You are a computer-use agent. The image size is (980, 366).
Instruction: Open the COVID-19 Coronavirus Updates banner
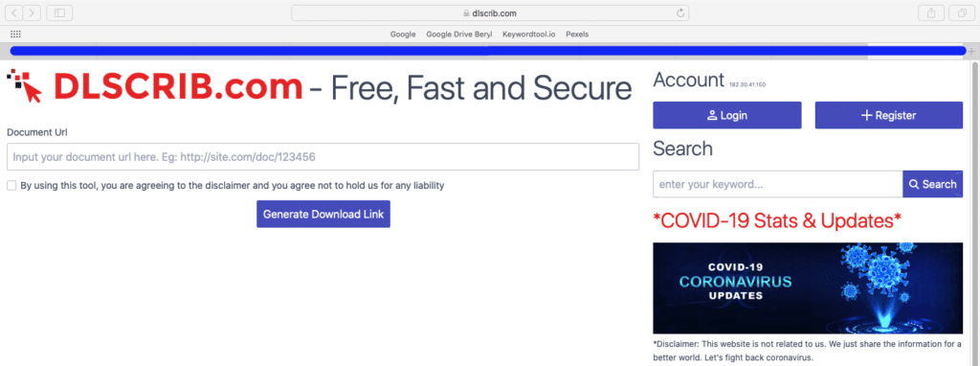808,287
